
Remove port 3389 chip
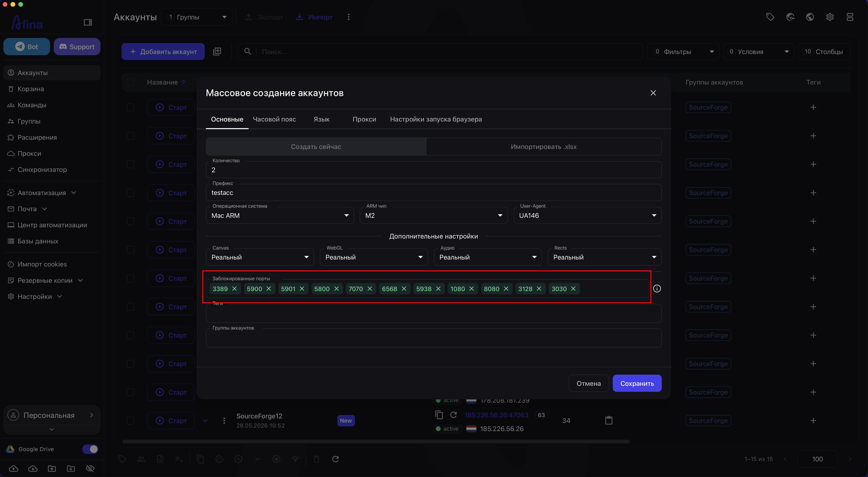[235, 289]
